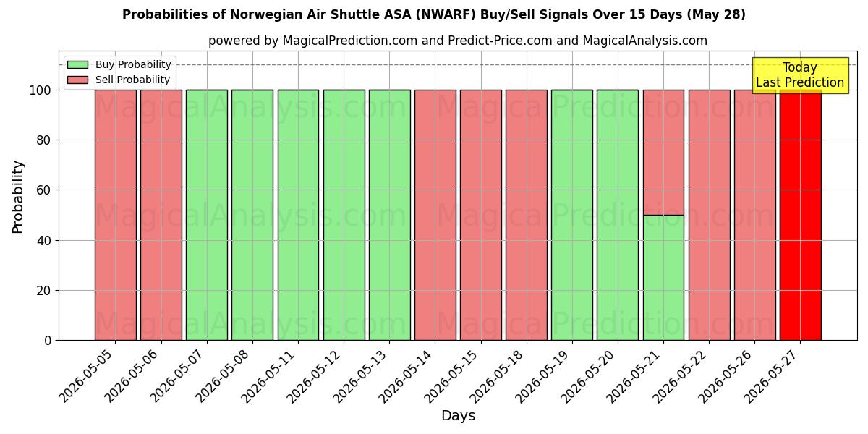Select the bright red bar for 2026-05-27
868x434 pixels.
800,215
